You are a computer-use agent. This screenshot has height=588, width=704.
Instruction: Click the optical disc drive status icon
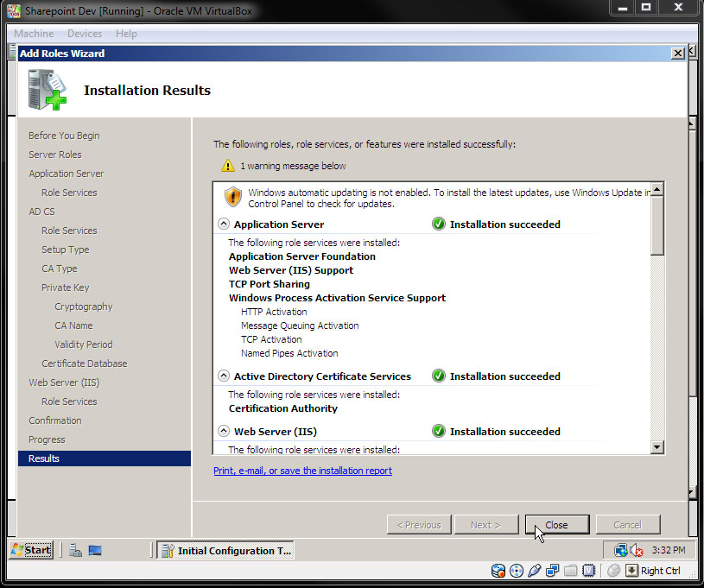517,571
